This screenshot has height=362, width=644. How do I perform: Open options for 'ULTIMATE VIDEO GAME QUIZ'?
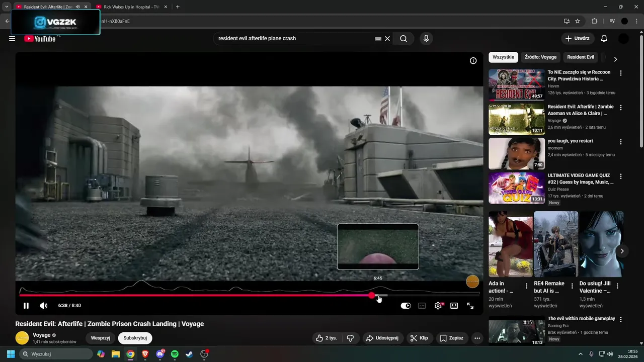[x=621, y=176]
